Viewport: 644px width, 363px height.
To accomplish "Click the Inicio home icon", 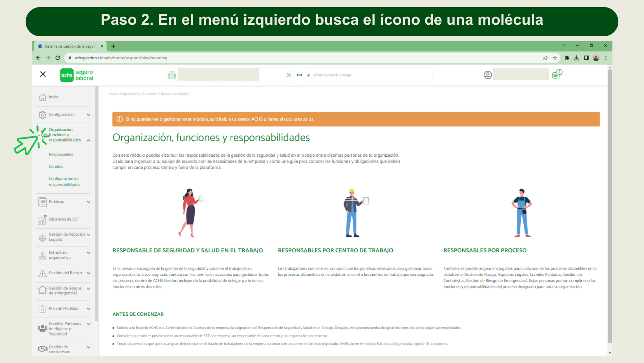I will (x=42, y=97).
